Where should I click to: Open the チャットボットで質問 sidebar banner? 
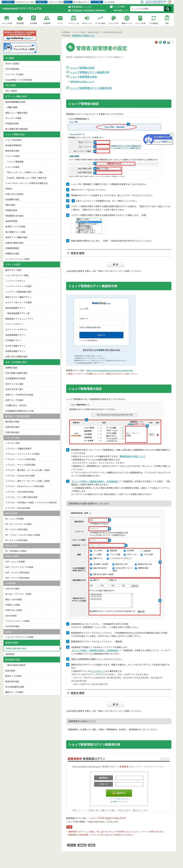click(x=20, y=48)
